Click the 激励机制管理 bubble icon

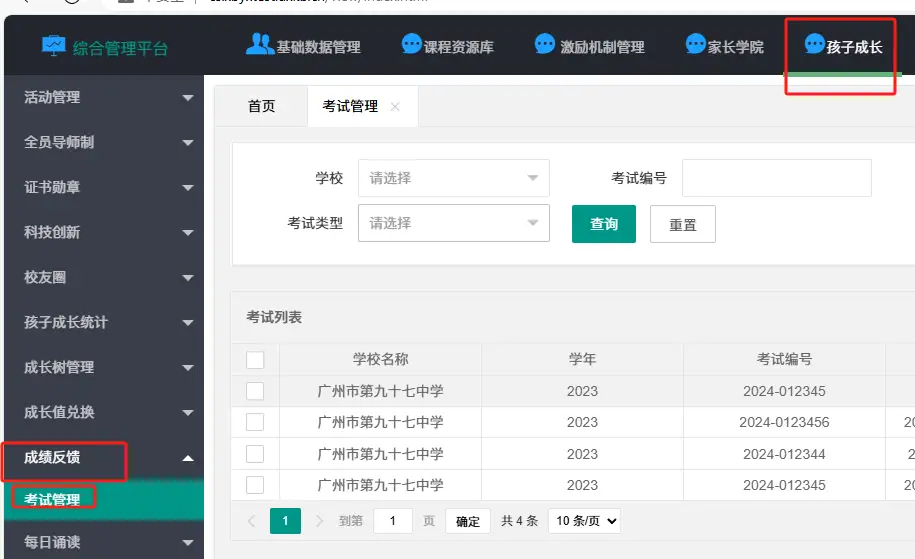[545, 45]
